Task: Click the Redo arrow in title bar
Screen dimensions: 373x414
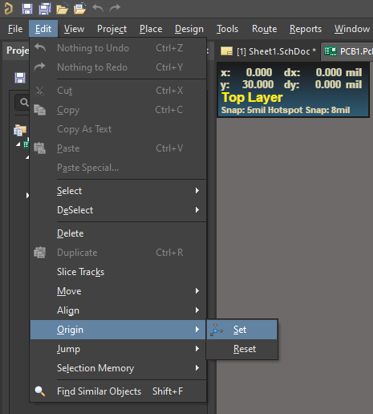Action: coord(115,8)
